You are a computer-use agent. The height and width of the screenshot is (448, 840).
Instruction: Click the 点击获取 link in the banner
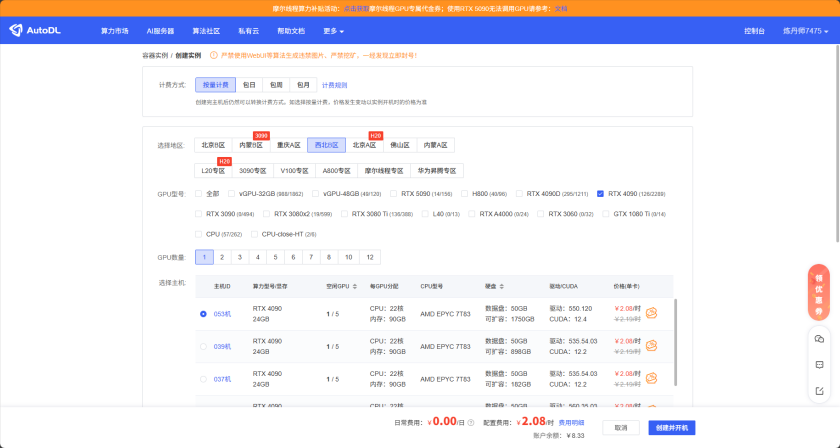[356, 9]
